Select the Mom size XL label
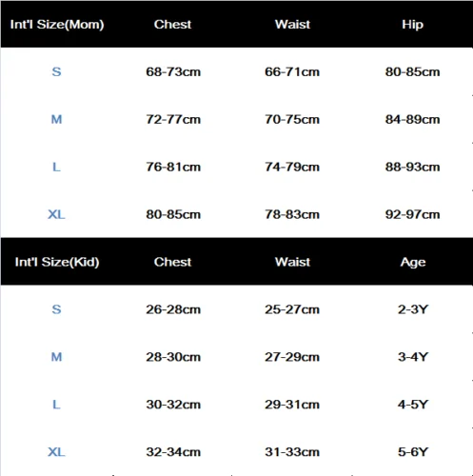The height and width of the screenshot is (476, 473). coord(56,214)
